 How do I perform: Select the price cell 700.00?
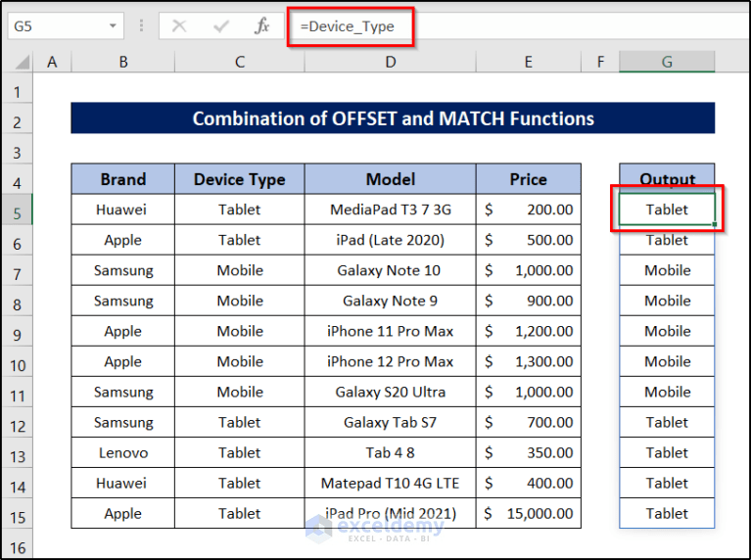click(x=529, y=422)
